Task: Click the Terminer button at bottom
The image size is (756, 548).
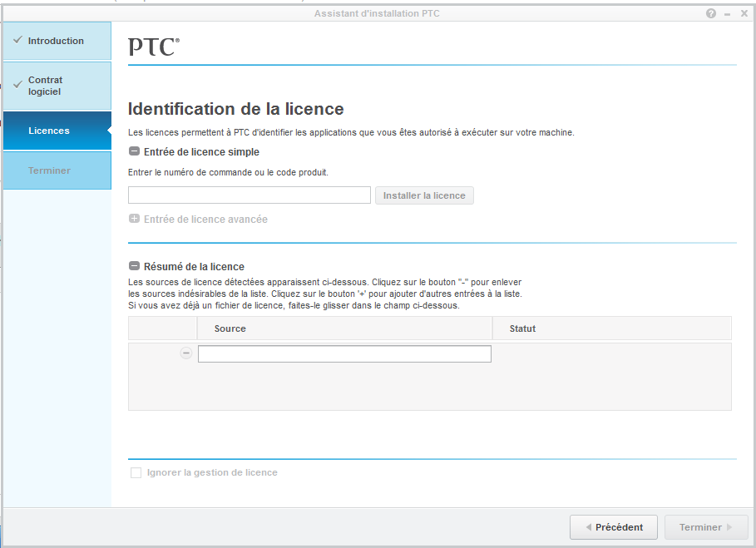Action: tap(705, 527)
